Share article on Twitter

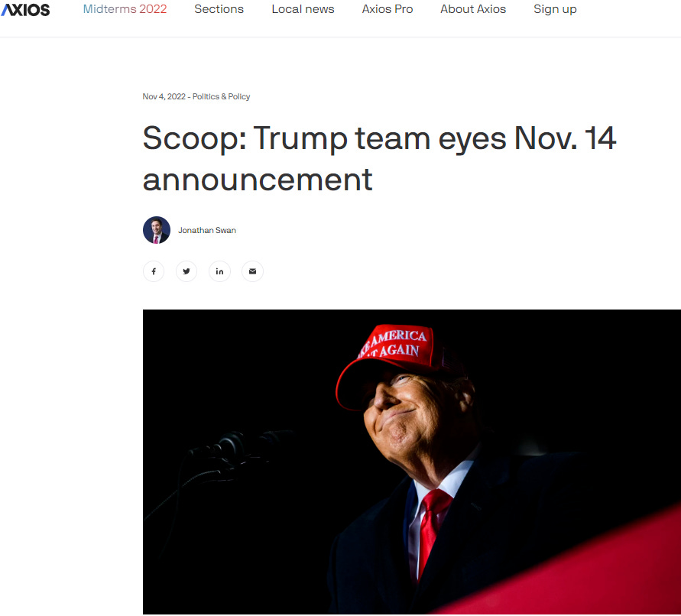186,271
